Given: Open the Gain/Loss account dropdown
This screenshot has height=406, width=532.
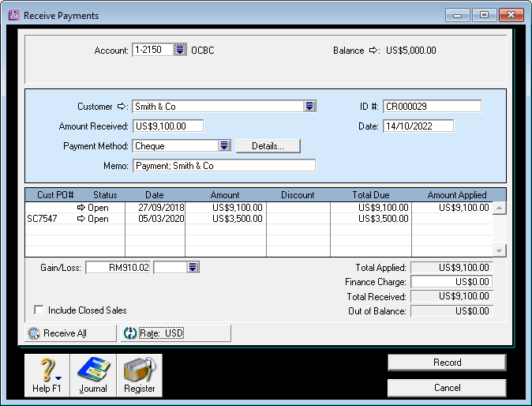Looking at the screenshot, I should coord(193,268).
